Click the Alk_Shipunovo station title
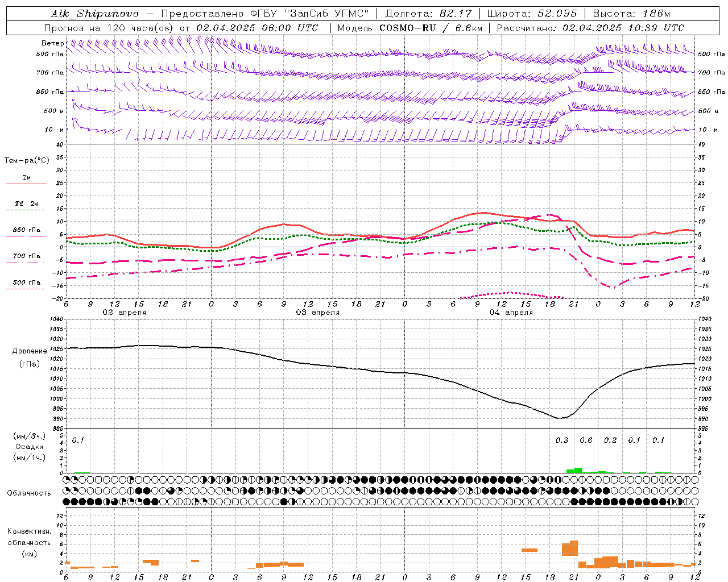Image resolution: width=728 pixels, height=582 pixels. (94, 14)
